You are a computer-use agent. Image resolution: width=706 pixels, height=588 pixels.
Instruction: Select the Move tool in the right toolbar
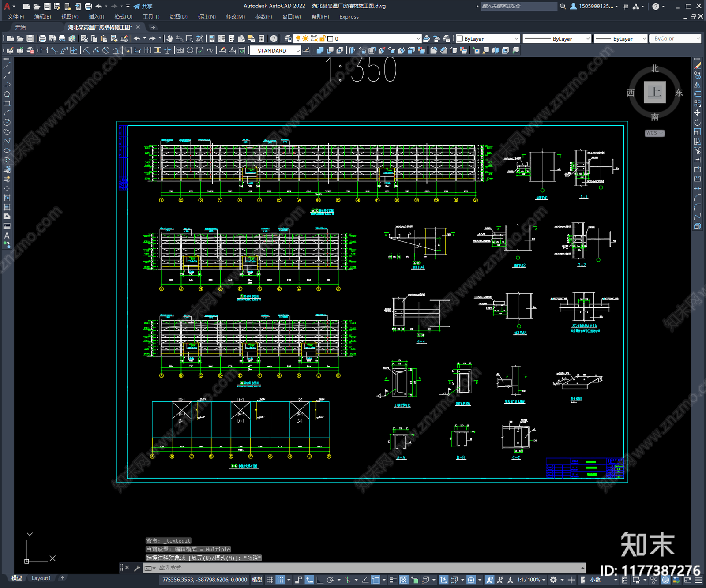pos(698,113)
